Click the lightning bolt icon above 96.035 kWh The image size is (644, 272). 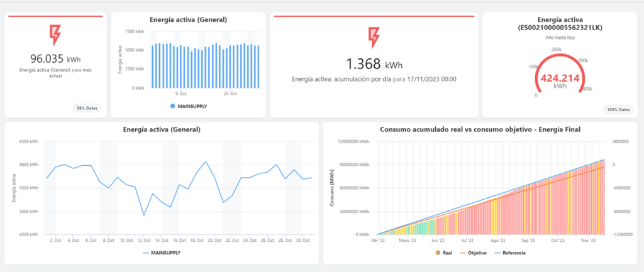click(54, 35)
